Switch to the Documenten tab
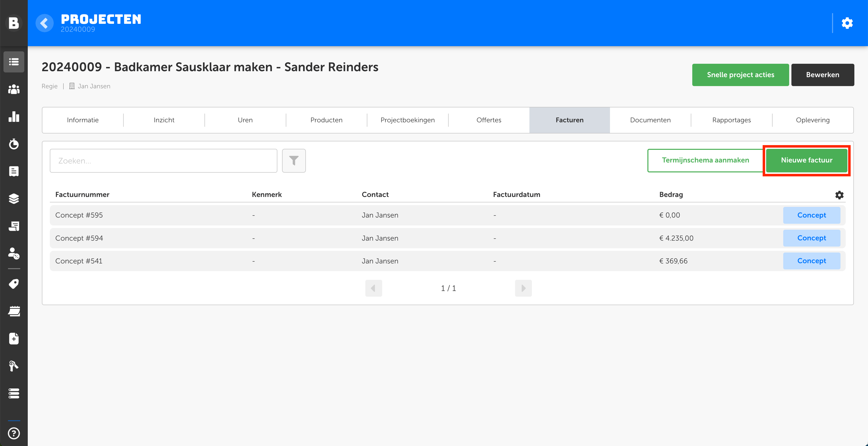 (x=650, y=120)
